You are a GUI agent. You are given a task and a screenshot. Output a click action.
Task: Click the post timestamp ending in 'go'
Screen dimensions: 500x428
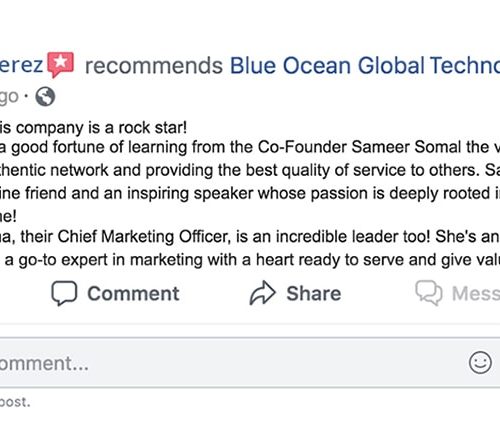coord(9,97)
